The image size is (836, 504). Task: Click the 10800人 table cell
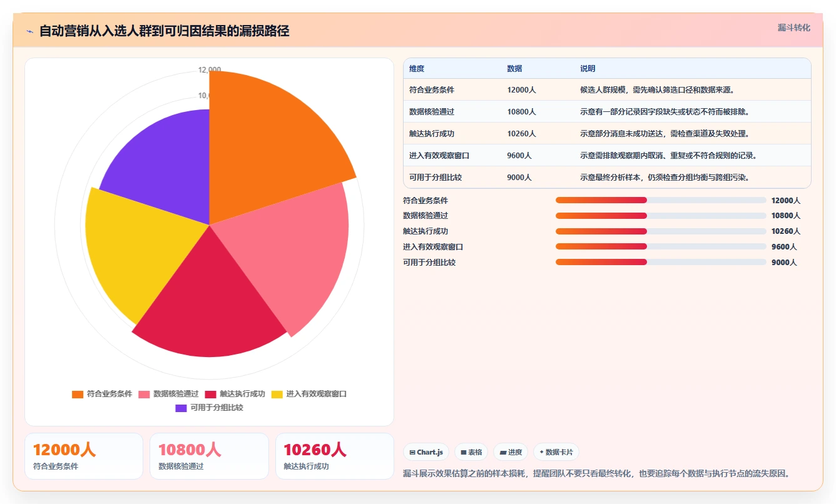[521, 112]
